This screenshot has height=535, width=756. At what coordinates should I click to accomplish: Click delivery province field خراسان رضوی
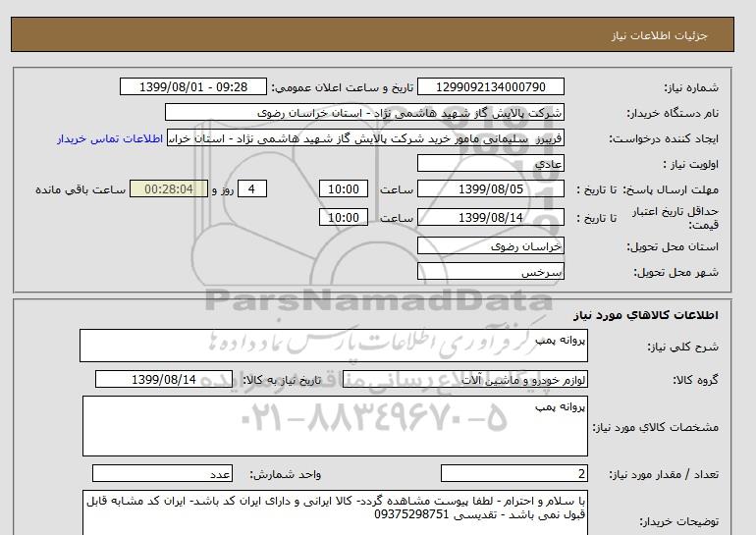click(490, 245)
